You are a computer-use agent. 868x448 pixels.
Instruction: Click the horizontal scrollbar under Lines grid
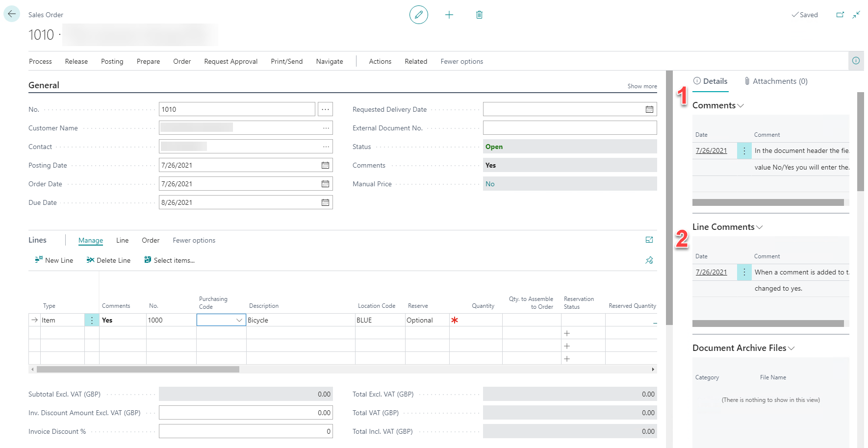[x=138, y=370]
